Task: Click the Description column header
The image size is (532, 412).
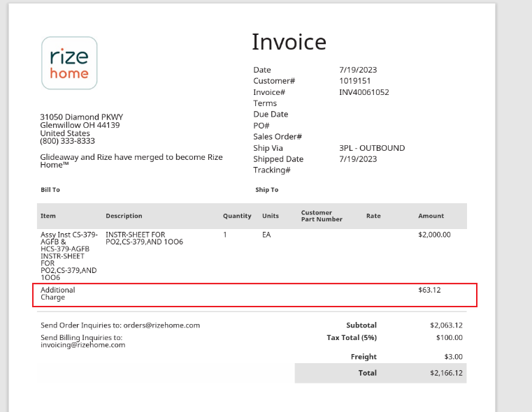Action: (124, 216)
